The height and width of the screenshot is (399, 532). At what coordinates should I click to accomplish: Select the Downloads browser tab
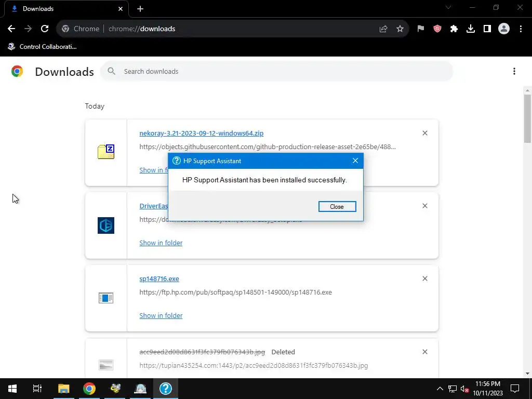tap(66, 9)
